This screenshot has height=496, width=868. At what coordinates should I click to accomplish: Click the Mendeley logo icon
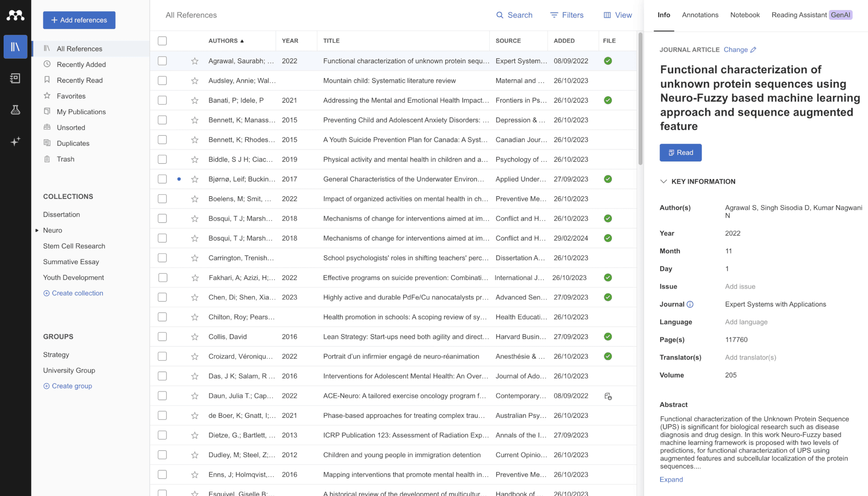tap(15, 15)
